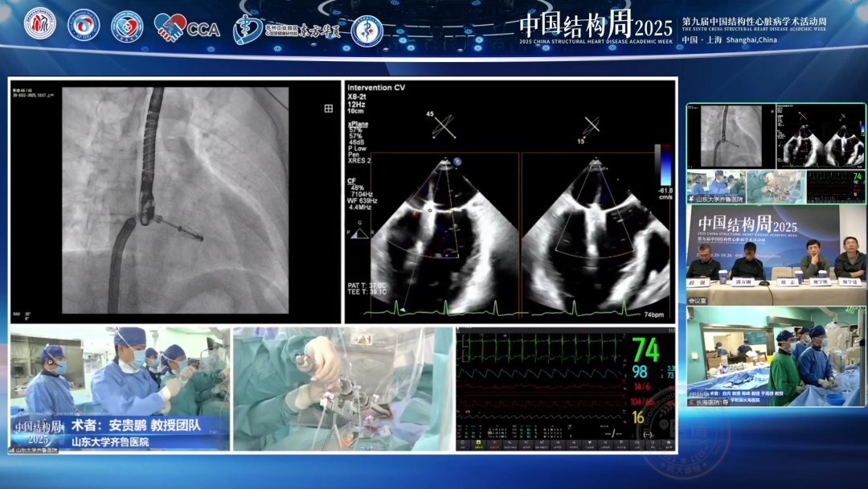Screen dimensions: 868x489
Task: Click the green heart rate 74 on monitor
Action: [x=645, y=350]
